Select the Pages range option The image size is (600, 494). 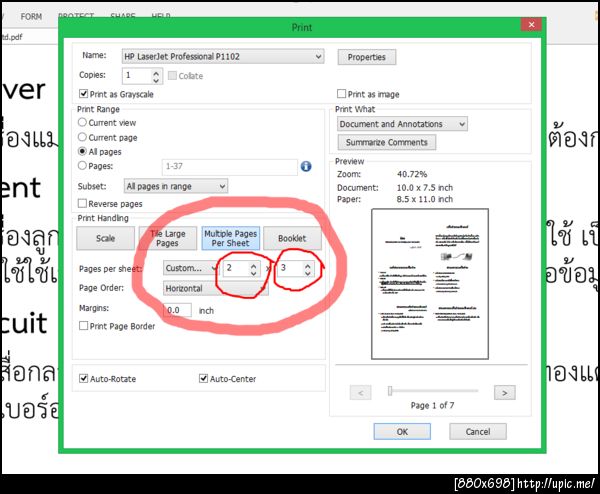82,166
